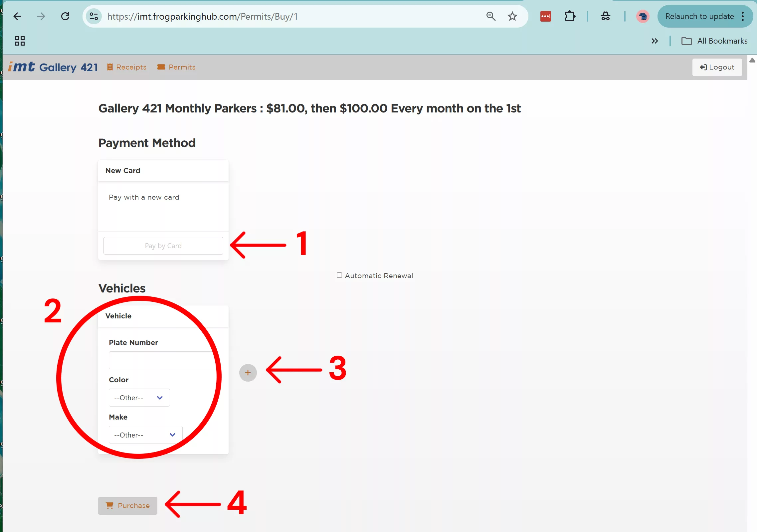Enable the Automatic Renewal checkbox
Viewport: 757px width, 532px height.
click(339, 275)
